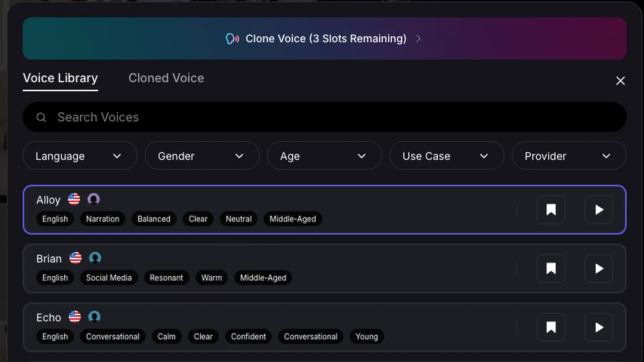Click Alloy's English tag
This screenshot has height=362, width=644.
[x=55, y=219]
